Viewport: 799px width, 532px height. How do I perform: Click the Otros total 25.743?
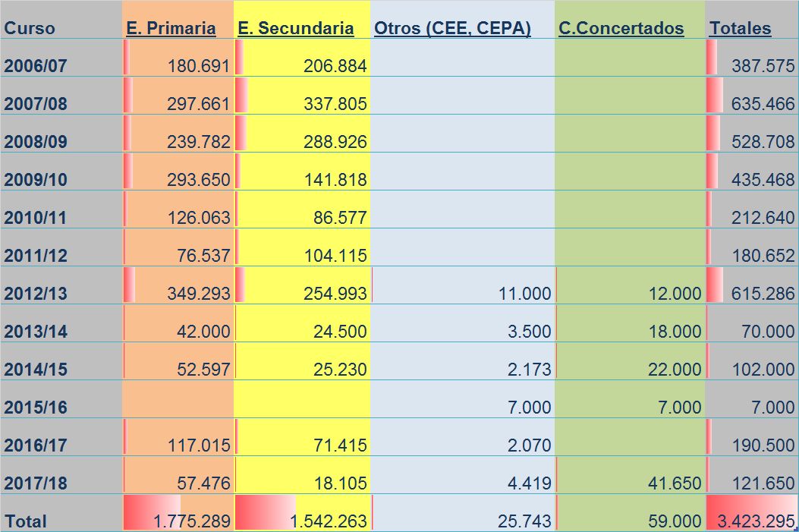click(525, 521)
